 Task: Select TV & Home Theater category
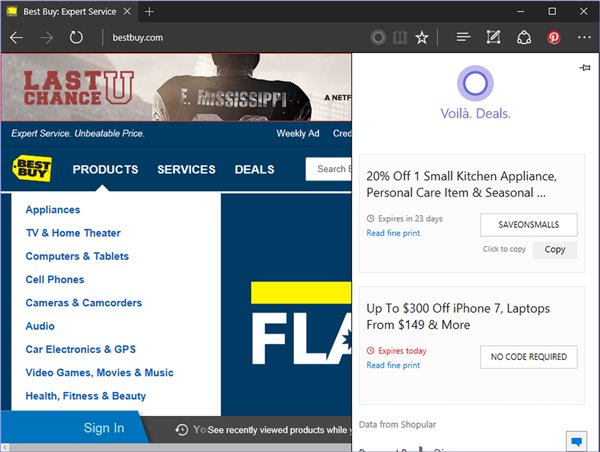pyautogui.click(x=73, y=233)
